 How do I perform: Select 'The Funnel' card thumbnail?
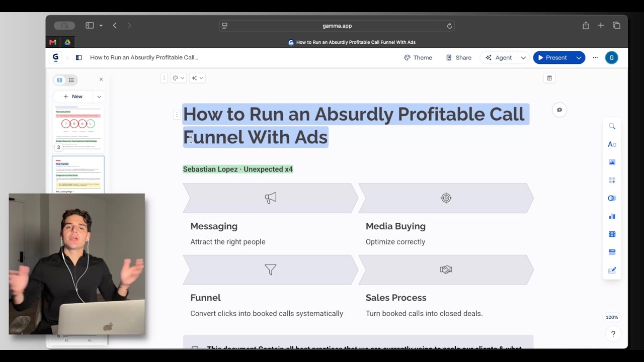tap(78, 174)
